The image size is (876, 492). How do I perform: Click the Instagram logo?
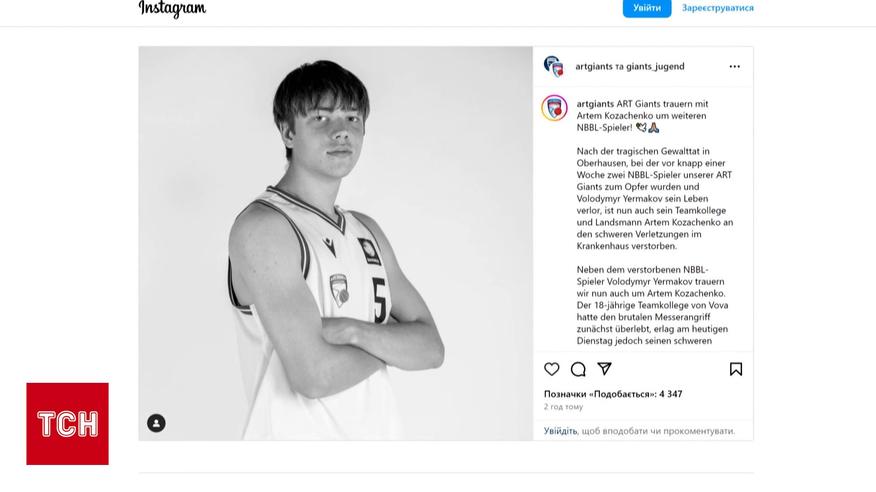tap(172, 8)
